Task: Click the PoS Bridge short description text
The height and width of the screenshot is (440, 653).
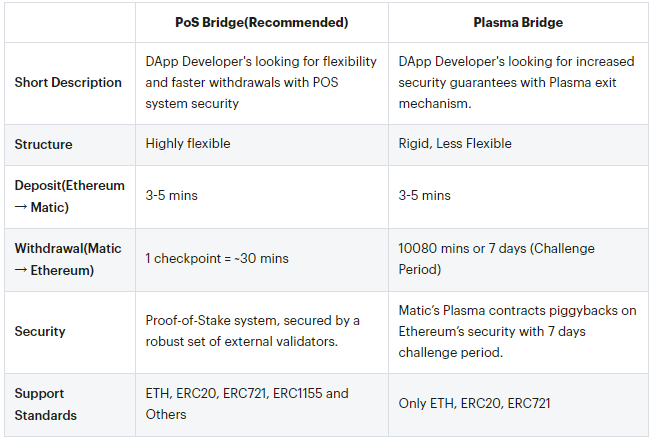Action: tap(261, 82)
